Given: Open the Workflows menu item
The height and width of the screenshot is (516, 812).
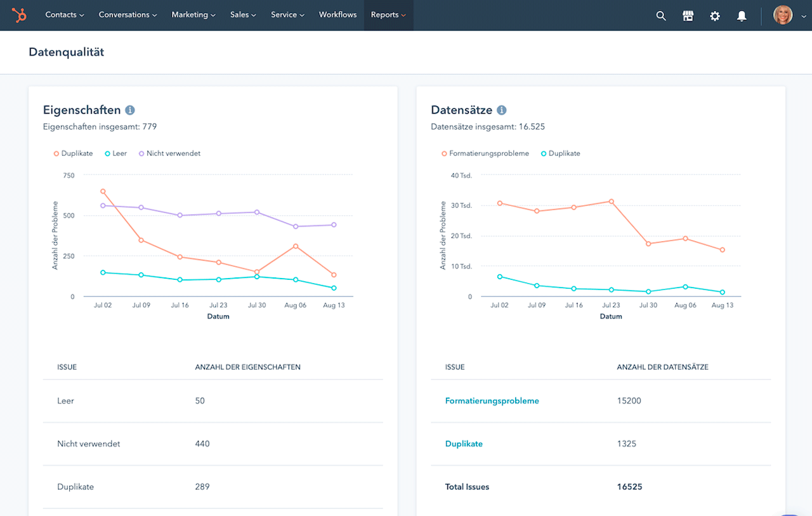Looking at the screenshot, I should (337, 15).
